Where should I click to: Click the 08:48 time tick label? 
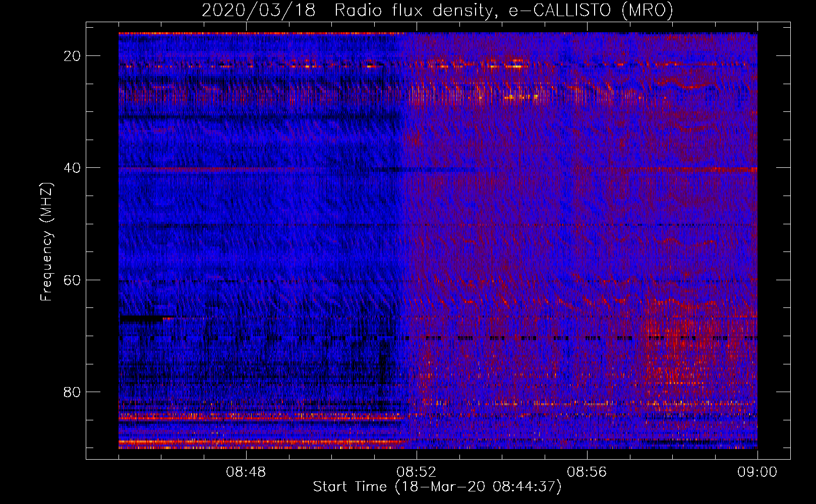(246, 472)
